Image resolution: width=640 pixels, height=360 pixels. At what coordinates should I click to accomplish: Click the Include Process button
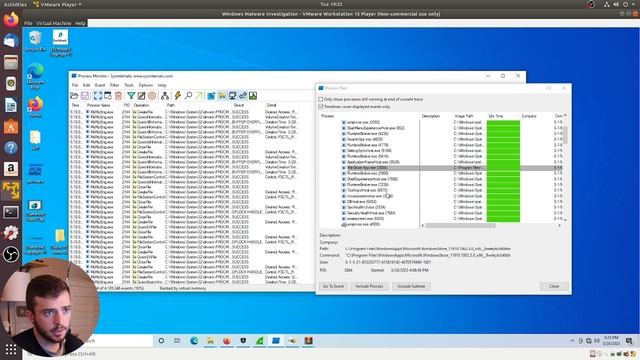coord(369,286)
